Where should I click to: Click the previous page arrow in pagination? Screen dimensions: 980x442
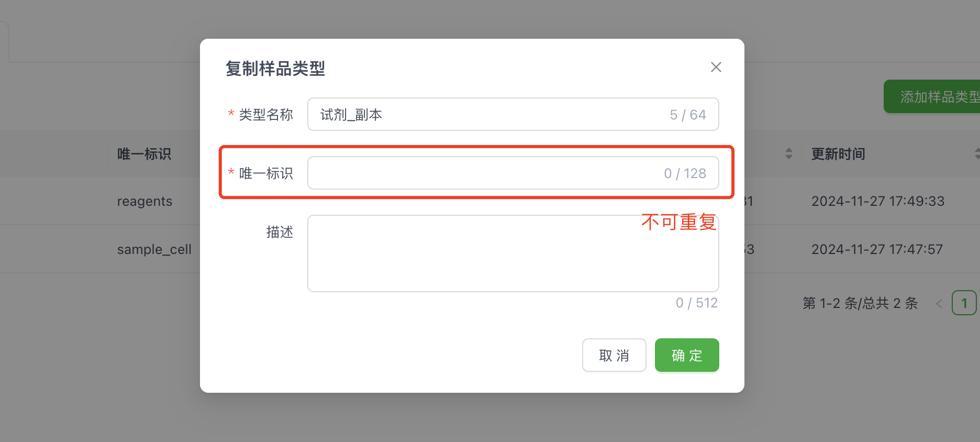click(x=939, y=303)
